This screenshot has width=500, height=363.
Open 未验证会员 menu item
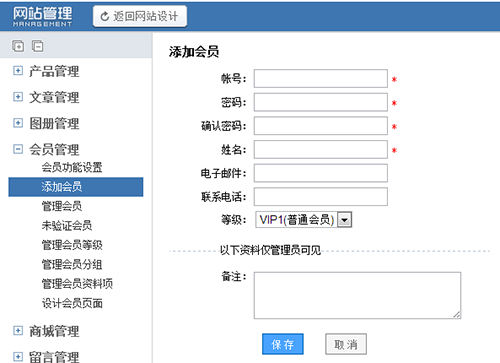pos(67,226)
